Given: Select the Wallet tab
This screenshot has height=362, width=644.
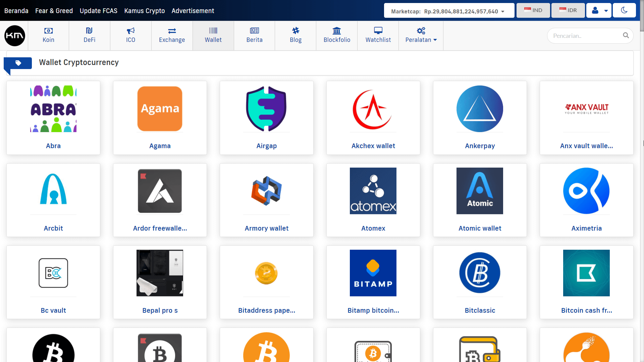Looking at the screenshot, I should (213, 36).
